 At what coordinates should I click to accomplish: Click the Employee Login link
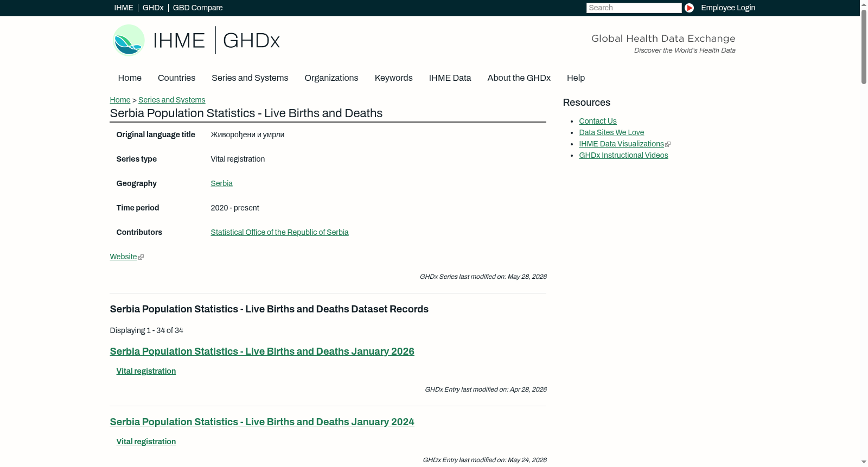click(728, 8)
